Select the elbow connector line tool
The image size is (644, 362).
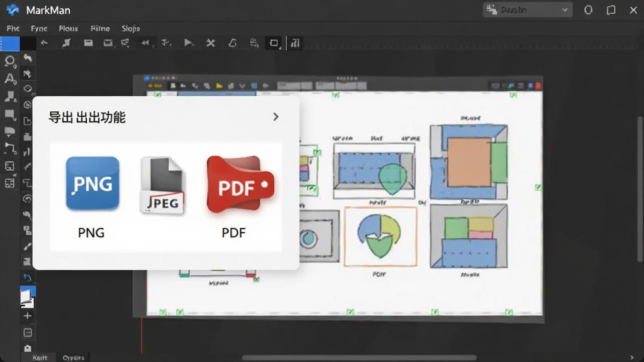click(x=10, y=148)
